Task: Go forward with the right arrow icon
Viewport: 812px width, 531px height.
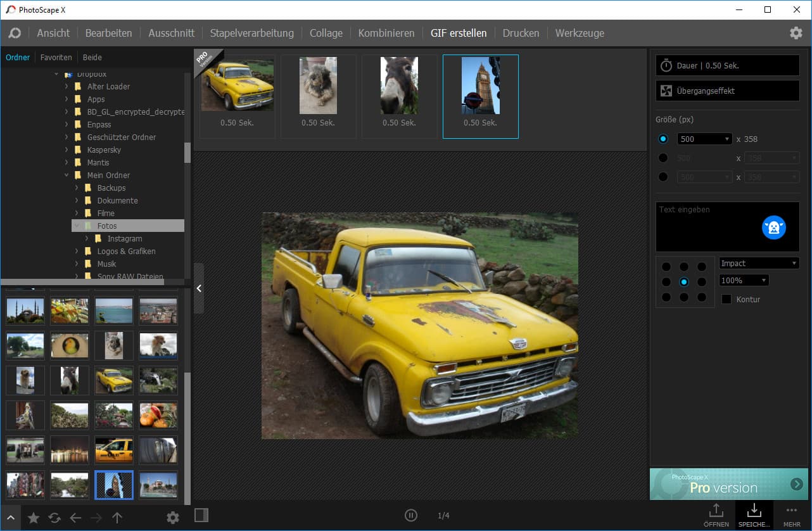Action: coord(96,518)
